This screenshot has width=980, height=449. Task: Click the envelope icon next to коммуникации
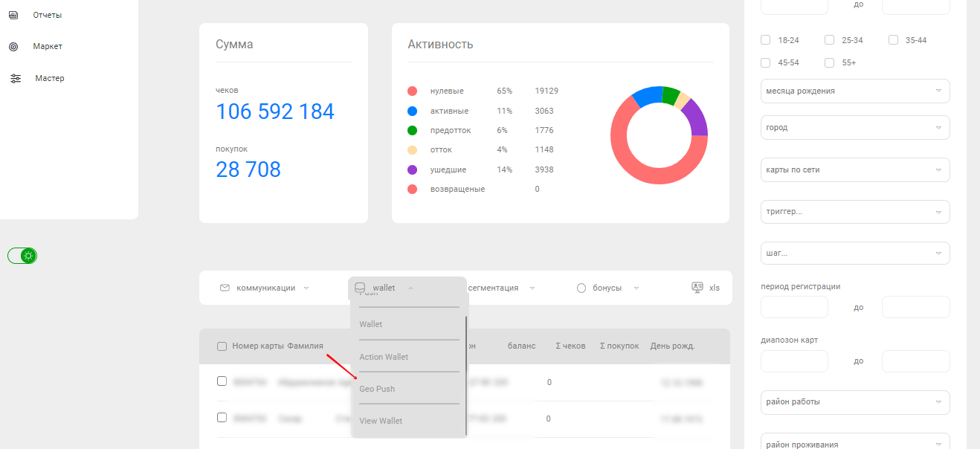225,288
